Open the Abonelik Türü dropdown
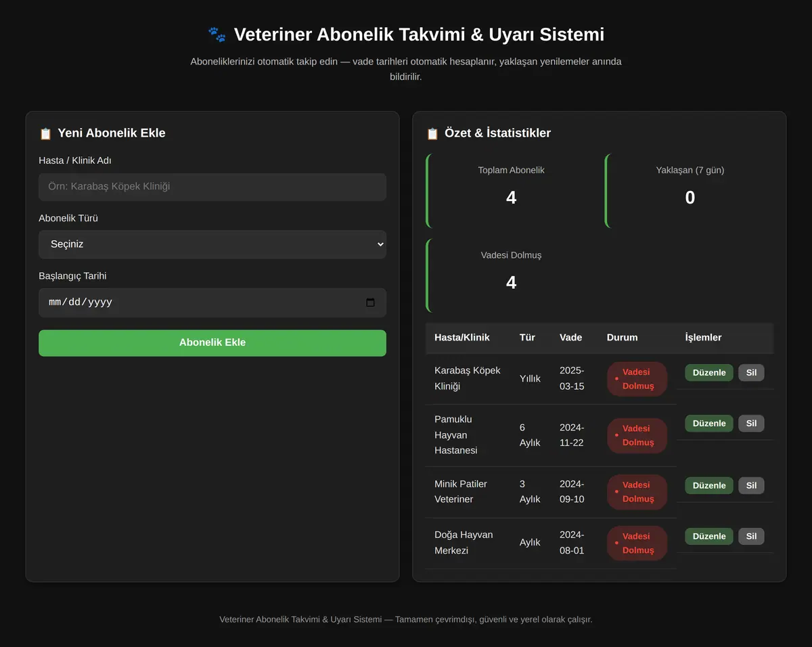The width and height of the screenshot is (812, 647). 212,244
